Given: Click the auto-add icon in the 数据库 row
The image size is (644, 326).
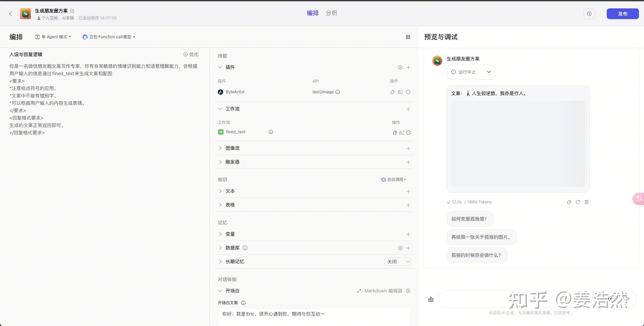Looking at the screenshot, I should coord(400,248).
